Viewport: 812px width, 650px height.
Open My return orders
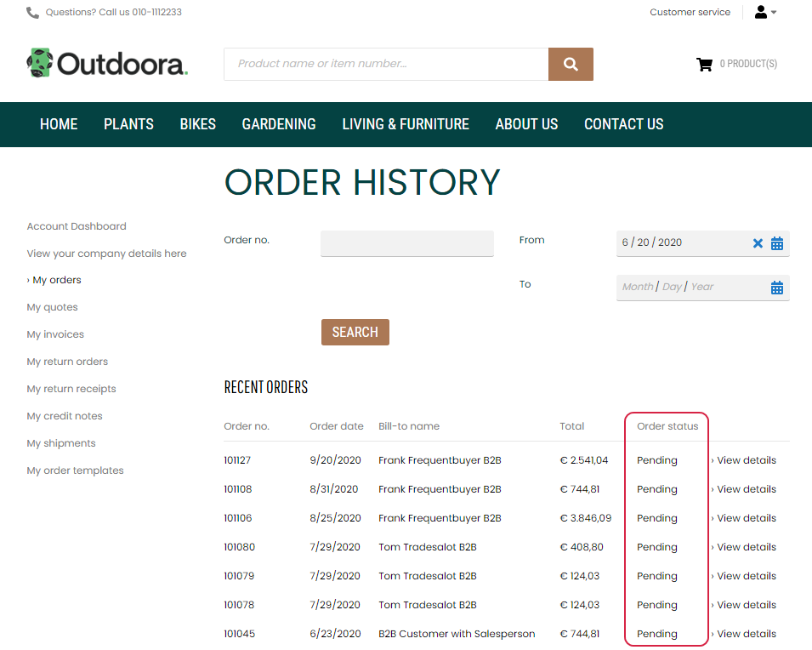pyautogui.click(x=67, y=362)
